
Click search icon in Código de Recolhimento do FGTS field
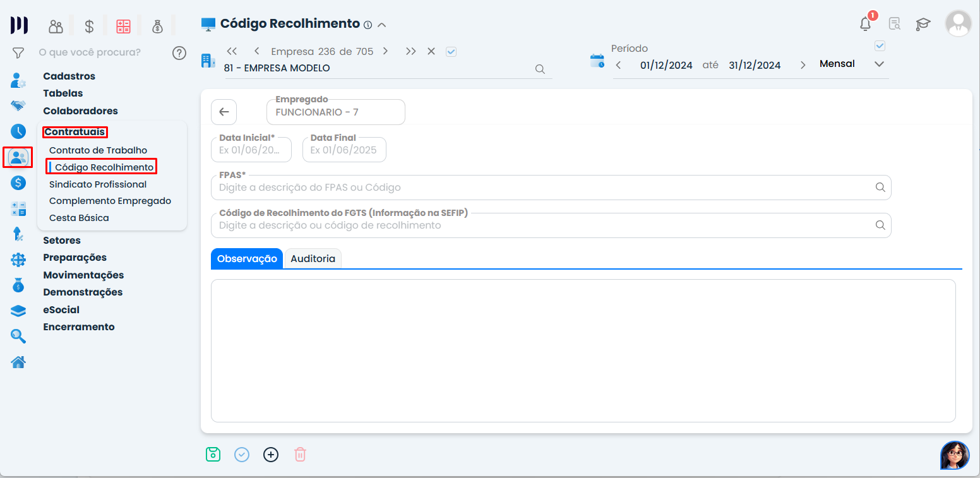pos(880,225)
